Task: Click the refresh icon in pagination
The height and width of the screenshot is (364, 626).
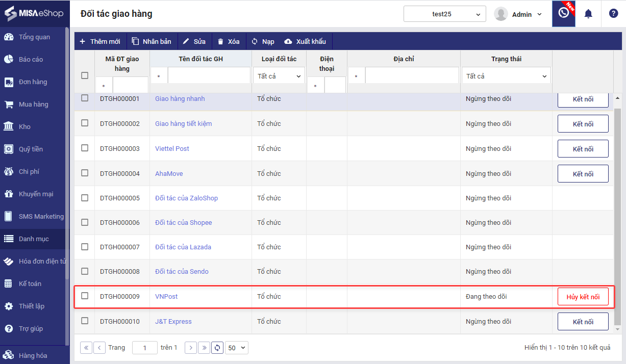Action: click(217, 348)
